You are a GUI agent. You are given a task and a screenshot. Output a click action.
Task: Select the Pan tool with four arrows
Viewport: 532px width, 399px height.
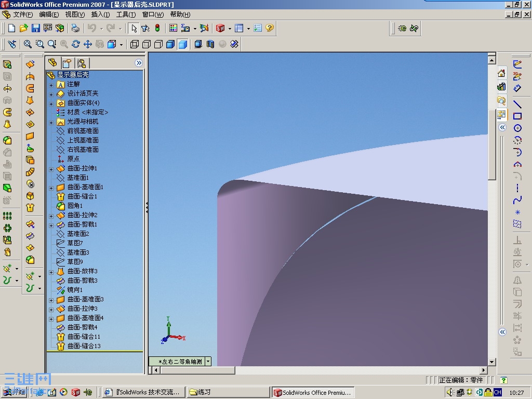click(x=88, y=44)
